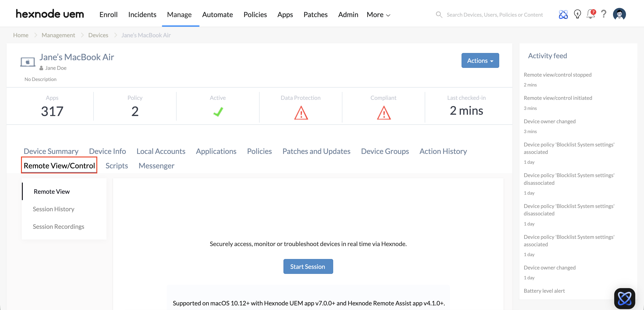Viewport: 644px width, 310px height.
Task: Select Session History in the sidebar
Action: (53, 209)
